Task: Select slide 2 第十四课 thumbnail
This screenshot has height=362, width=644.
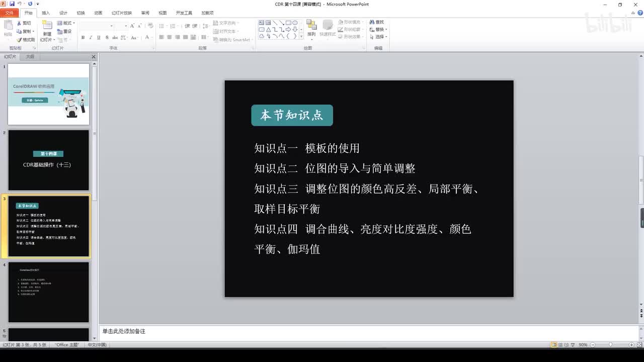Action: coord(48,160)
